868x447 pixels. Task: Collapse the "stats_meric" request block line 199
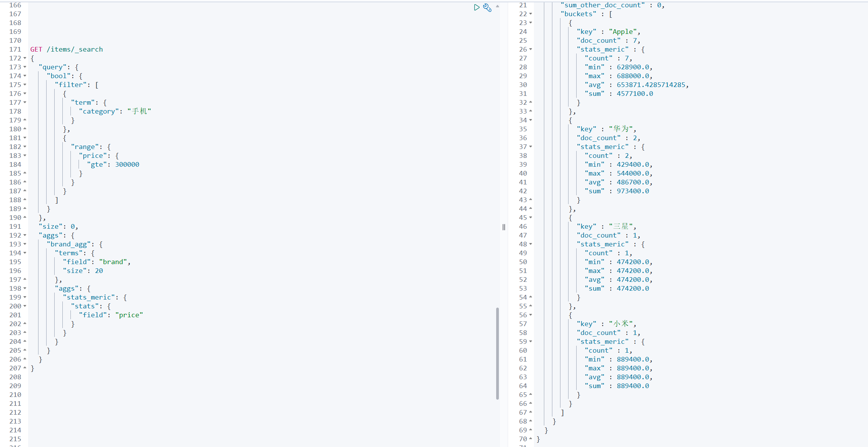(25, 297)
